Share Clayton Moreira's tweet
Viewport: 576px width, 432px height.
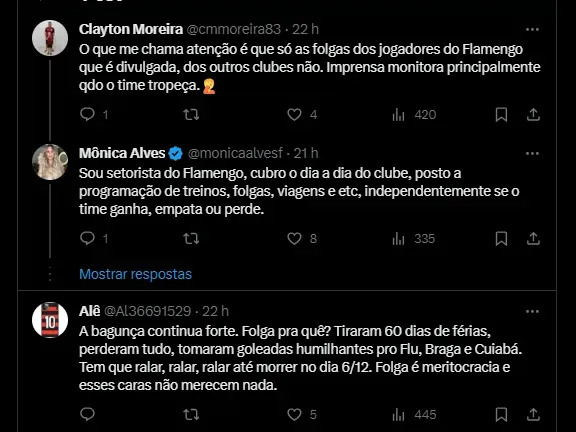(x=533, y=115)
